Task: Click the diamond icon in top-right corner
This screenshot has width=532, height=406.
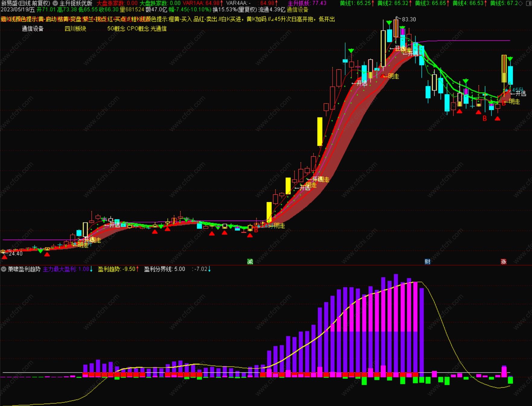Action: click(x=520, y=3)
